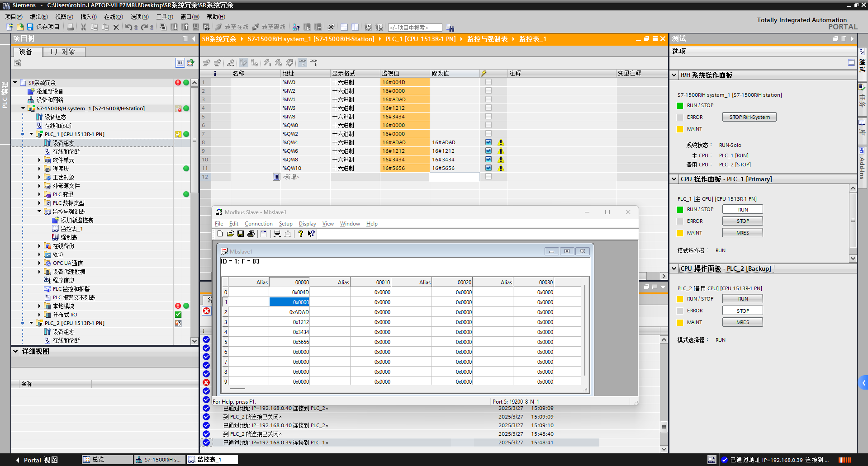Collapse CPU 操作面板 PLC_2 [Backup] section
Screen dimensions: 868x466
coord(674,269)
